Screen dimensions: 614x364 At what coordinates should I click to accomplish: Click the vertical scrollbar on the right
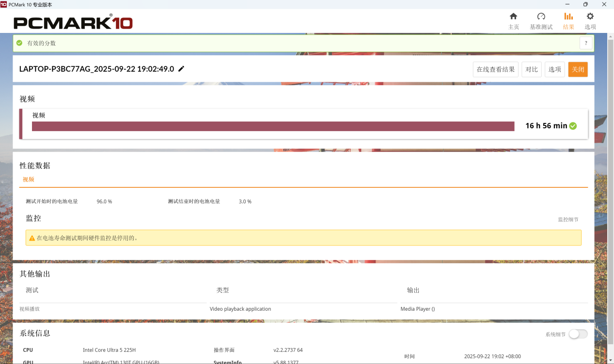pyautogui.click(x=610, y=145)
